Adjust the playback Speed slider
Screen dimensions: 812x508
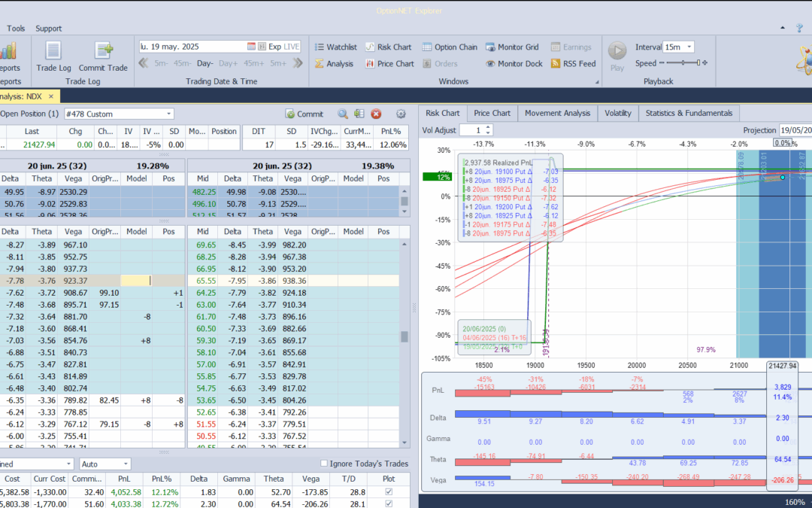click(x=683, y=62)
